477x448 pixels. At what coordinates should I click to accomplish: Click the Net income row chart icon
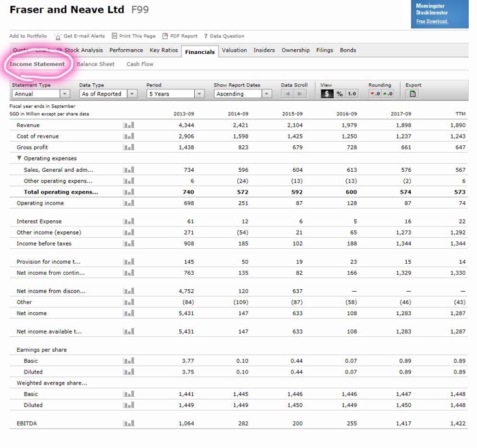129,313
